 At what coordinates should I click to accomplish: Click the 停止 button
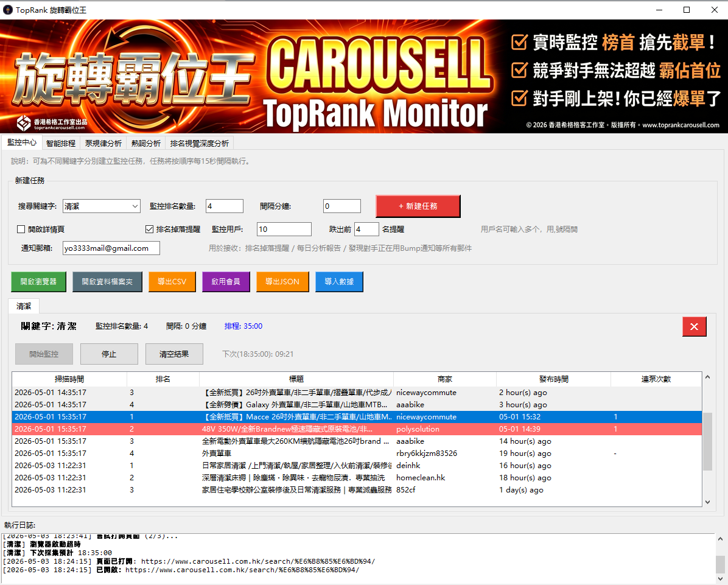click(x=109, y=354)
